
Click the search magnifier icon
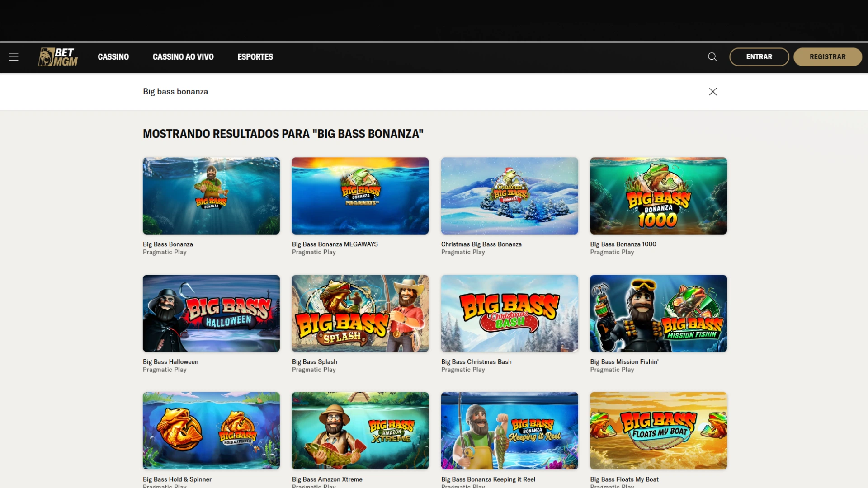712,57
